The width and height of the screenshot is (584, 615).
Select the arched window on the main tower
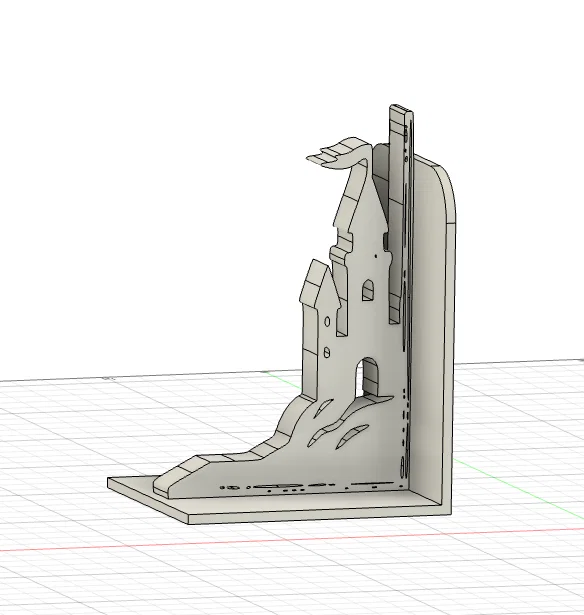(368, 290)
